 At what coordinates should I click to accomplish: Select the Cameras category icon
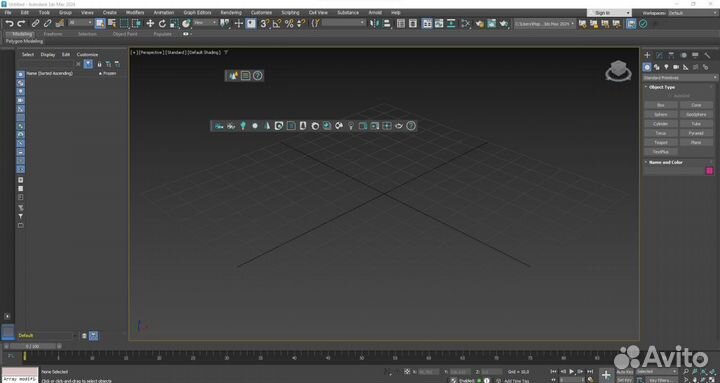[x=676, y=67]
